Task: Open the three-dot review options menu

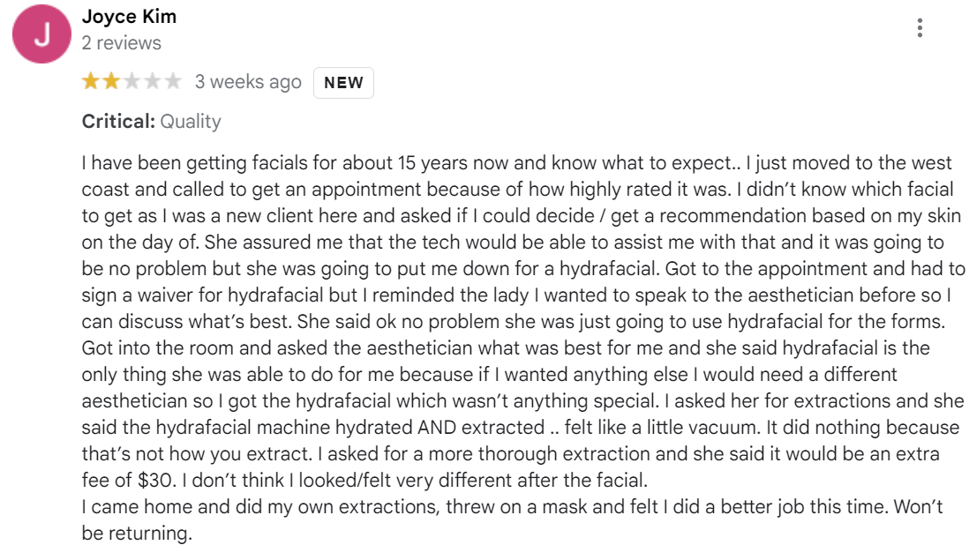Action: [920, 28]
